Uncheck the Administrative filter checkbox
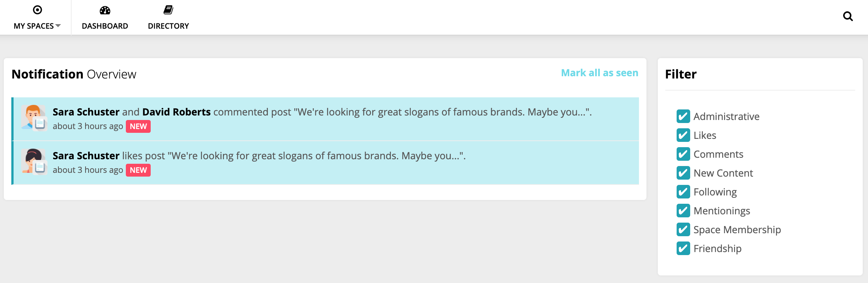This screenshot has height=283, width=868. coord(683,116)
